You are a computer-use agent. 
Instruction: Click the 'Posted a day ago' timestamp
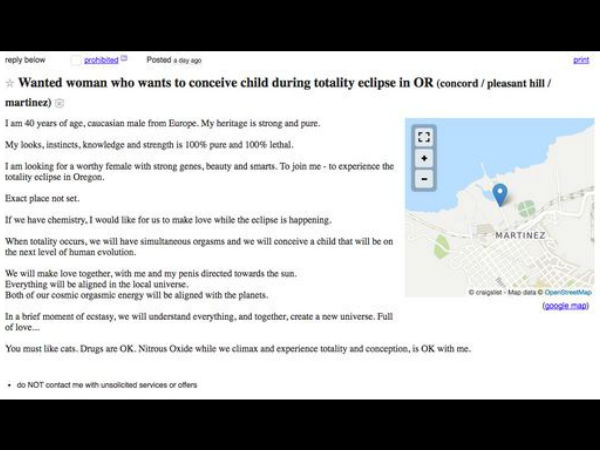tap(174, 60)
